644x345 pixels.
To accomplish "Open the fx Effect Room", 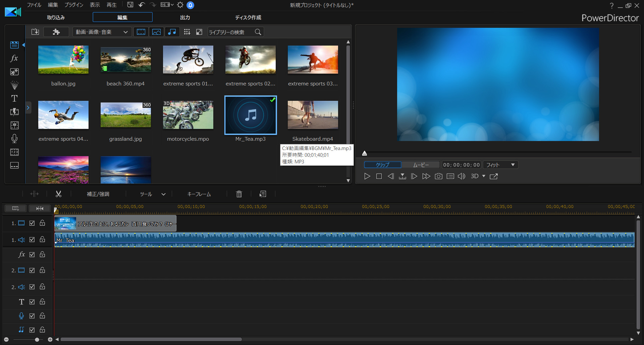I will pyautogui.click(x=14, y=58).
